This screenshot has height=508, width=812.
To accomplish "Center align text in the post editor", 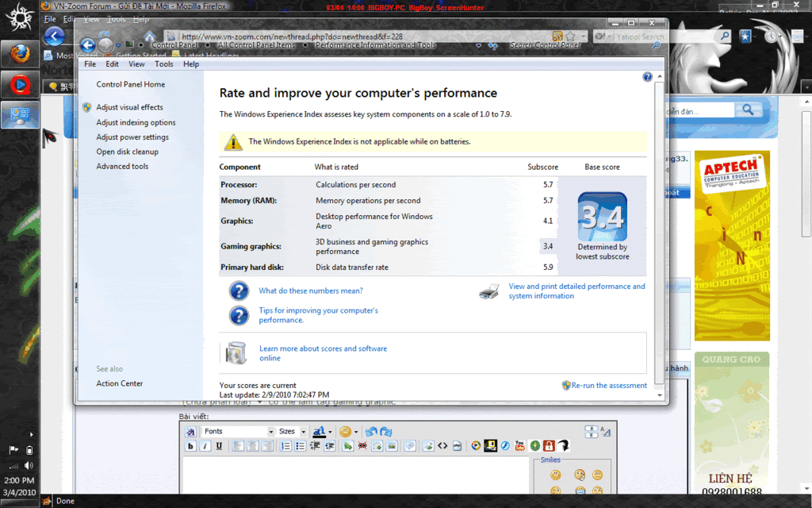I will click(x=252, y=446).
